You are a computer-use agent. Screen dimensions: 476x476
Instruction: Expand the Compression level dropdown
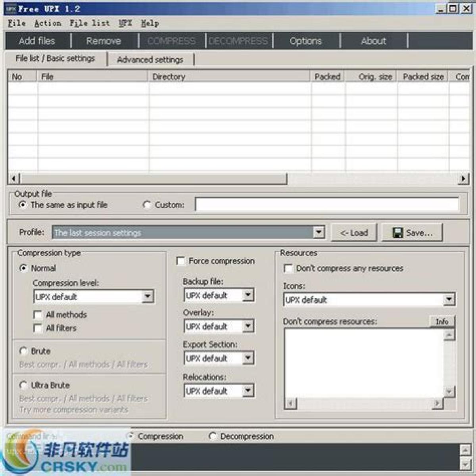pos(148,297)
